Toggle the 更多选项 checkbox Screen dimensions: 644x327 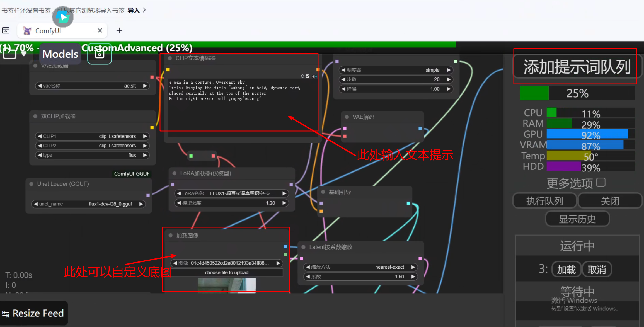tap(601, 183)
